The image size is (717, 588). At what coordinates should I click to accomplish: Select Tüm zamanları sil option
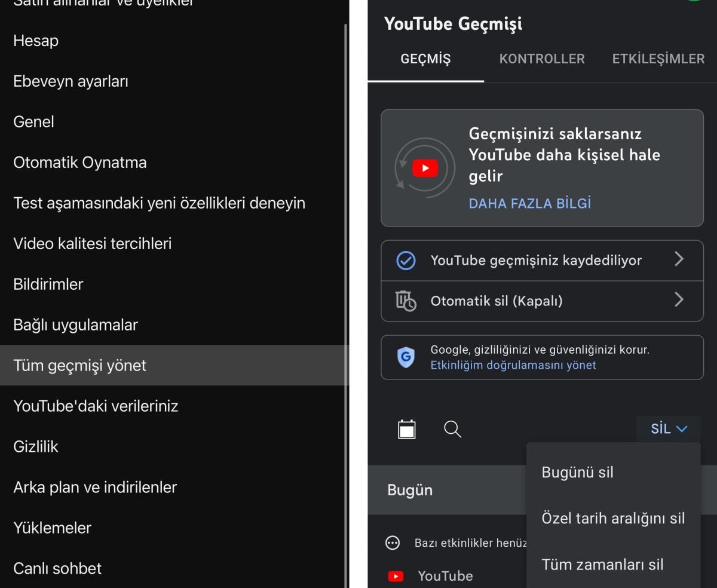(602, 564)
